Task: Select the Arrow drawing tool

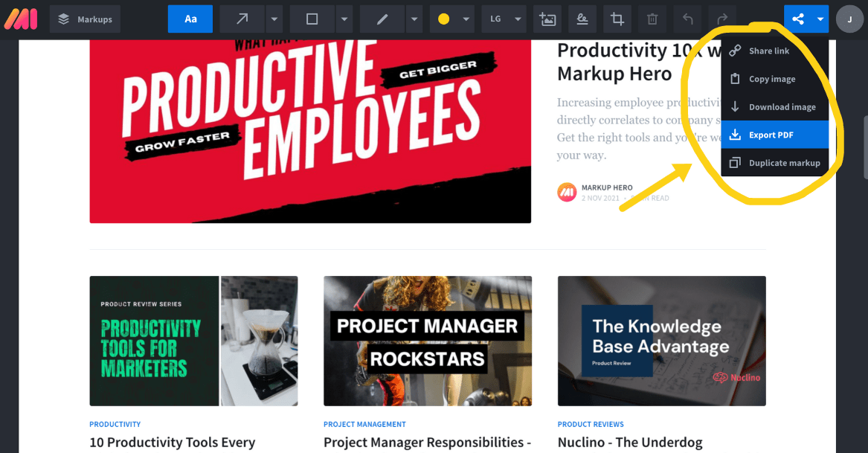Action: (242, 19)
